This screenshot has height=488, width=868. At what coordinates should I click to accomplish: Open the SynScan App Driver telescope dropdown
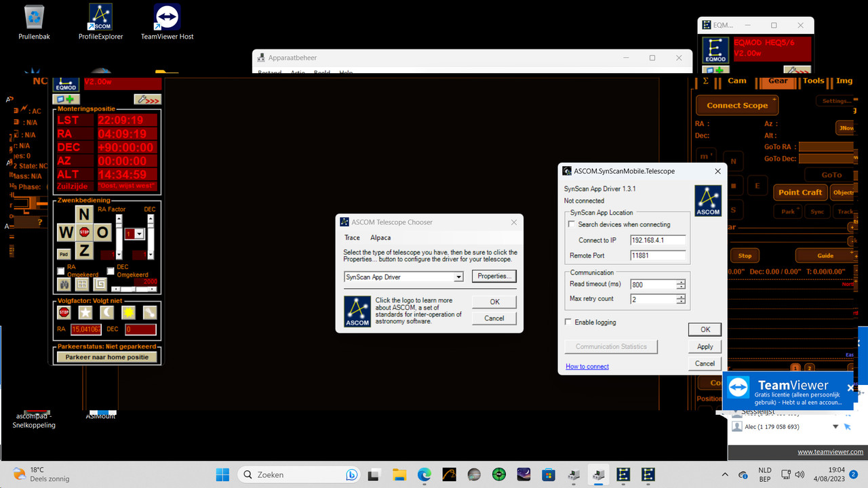coord(458,277)
